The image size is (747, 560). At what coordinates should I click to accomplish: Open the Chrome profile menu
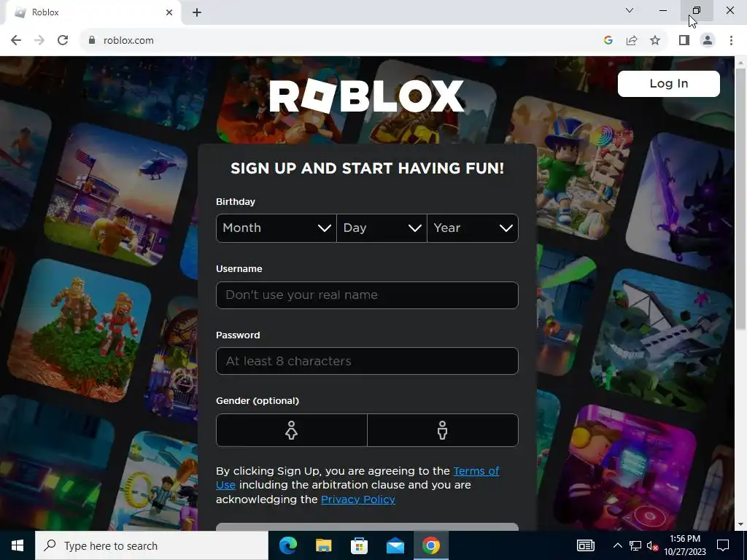click(708, 41)
